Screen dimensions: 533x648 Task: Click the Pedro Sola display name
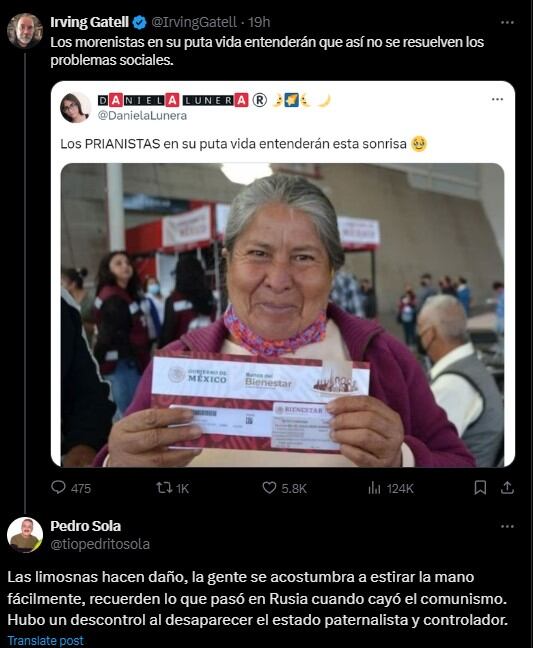pos(86,526)
